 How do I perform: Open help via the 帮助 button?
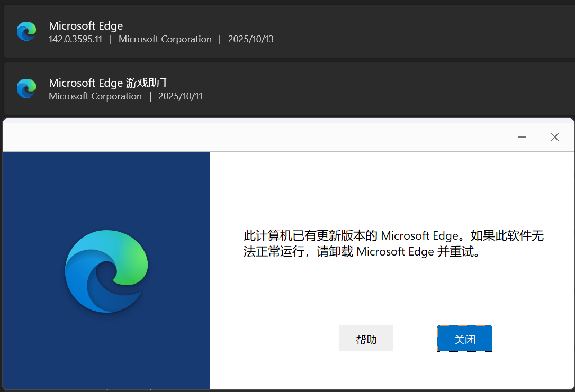pos(366,338)
